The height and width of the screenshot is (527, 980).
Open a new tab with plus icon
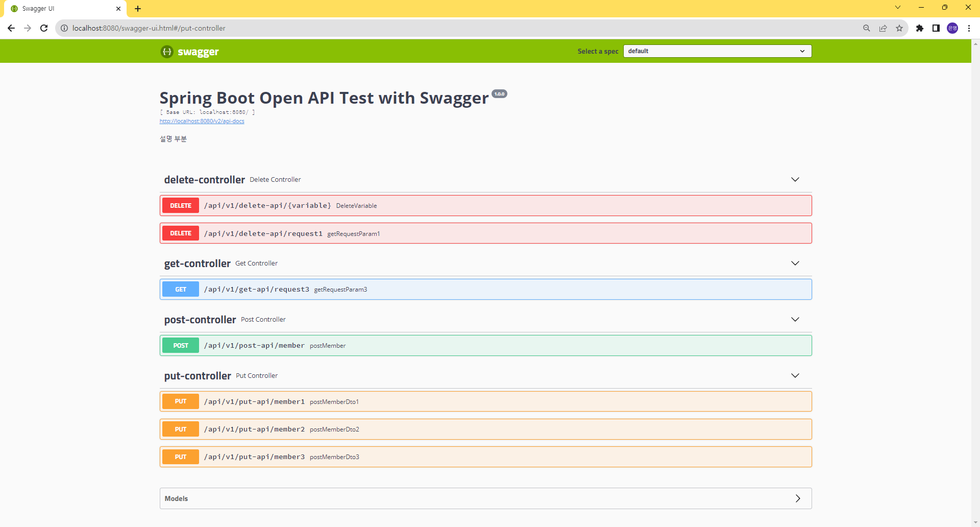138,9
